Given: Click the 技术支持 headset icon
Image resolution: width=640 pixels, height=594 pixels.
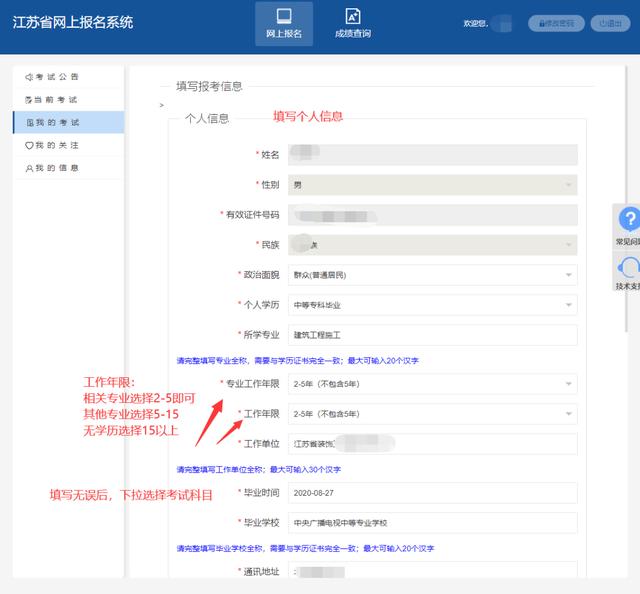Looking at the screenshot, I should (x=629, y=268).
